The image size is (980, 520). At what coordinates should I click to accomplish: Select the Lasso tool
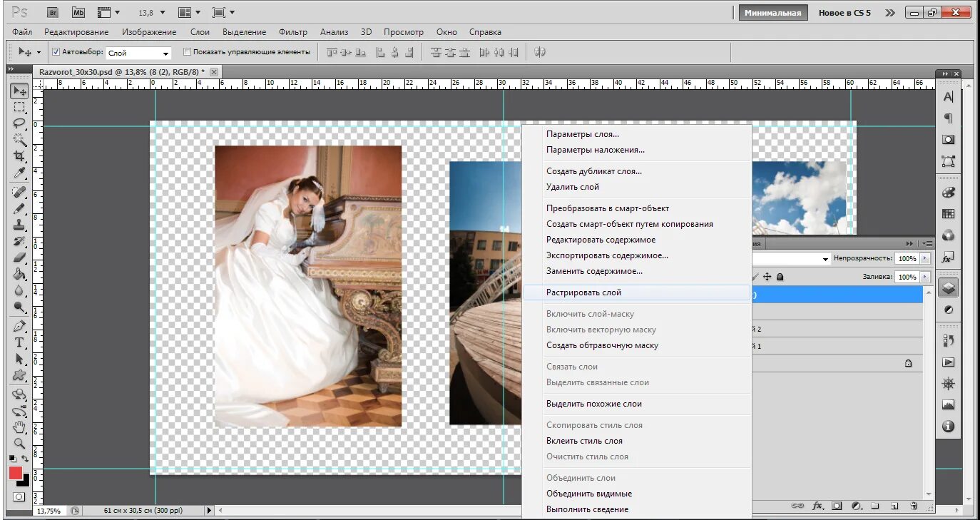click(19, 123)
